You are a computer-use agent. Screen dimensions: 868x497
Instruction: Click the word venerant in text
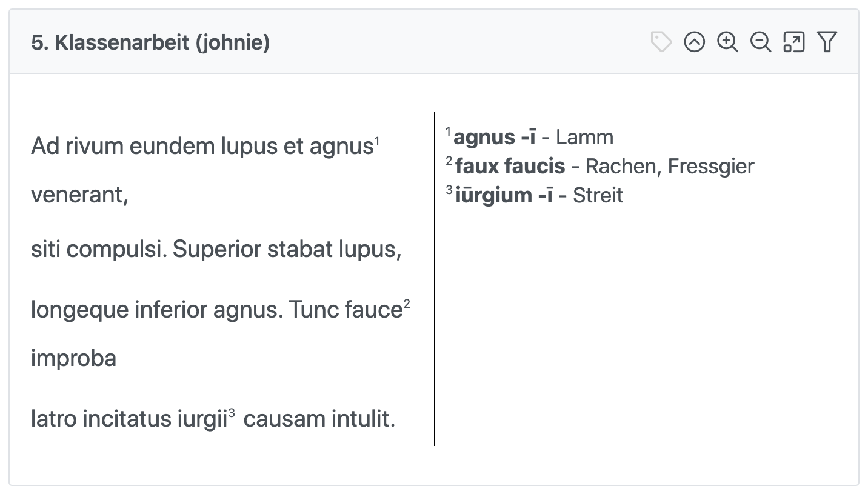tap(79, 195)
